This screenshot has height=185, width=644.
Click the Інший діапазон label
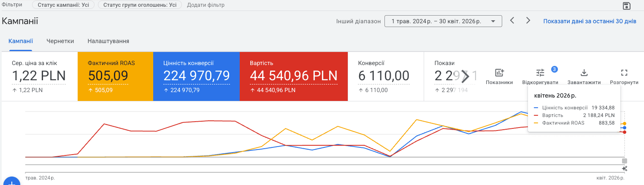point(359,21)
